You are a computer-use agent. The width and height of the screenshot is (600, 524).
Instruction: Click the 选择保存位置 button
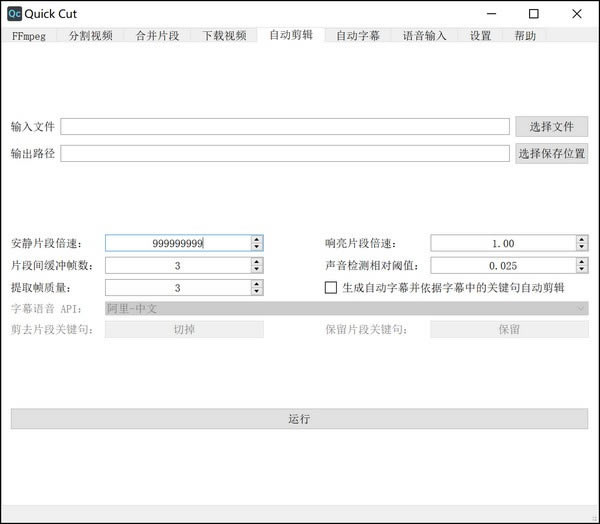tap(551, 154)
